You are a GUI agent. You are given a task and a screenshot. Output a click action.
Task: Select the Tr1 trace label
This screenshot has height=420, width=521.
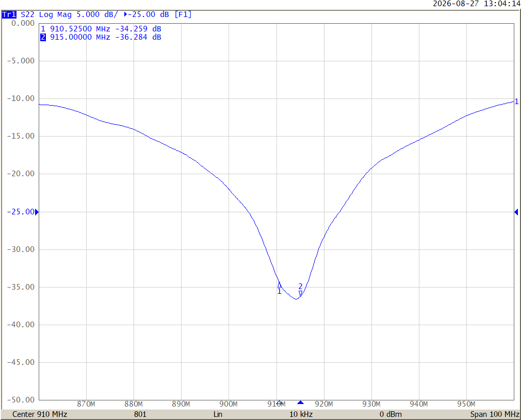(9, 14)
